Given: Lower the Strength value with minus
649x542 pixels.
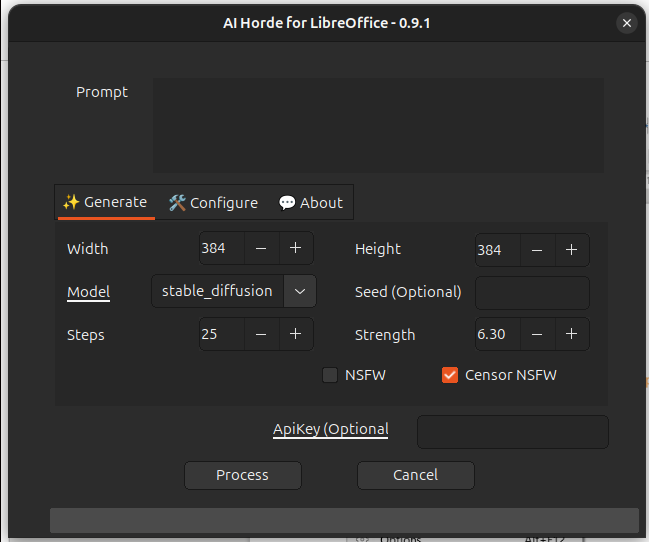Looking at the screenshot, I should pos(537,334).
